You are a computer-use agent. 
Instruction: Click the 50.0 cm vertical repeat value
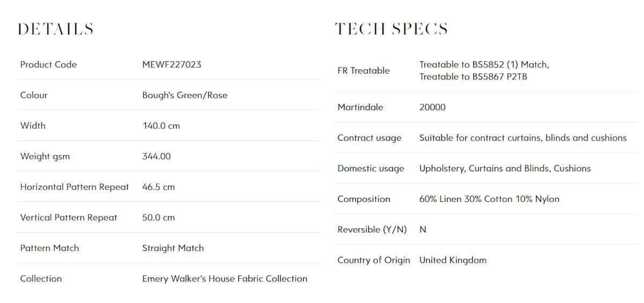click(x=158, y=218)
